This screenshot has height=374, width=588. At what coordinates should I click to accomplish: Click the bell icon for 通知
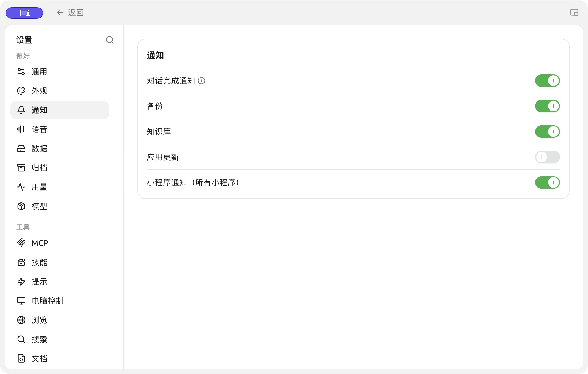coord(21,110)
